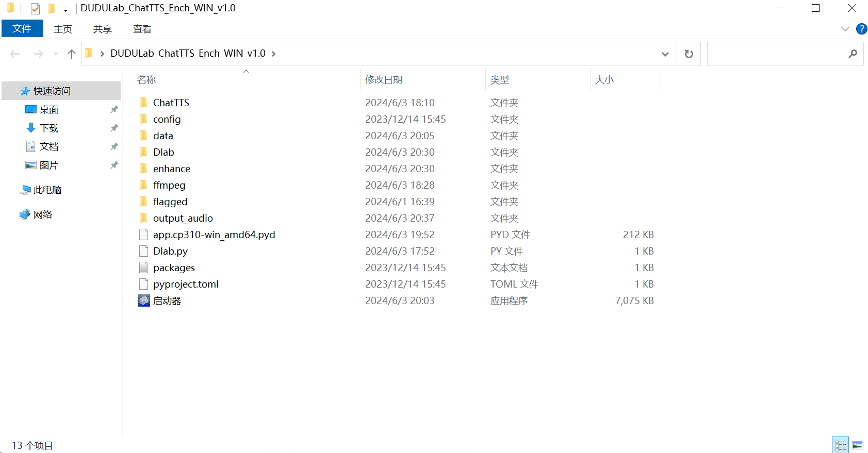Screen dimensions: 868x453
Task: Open the ChatTTS folder icon
Action: tap(143, 103)
